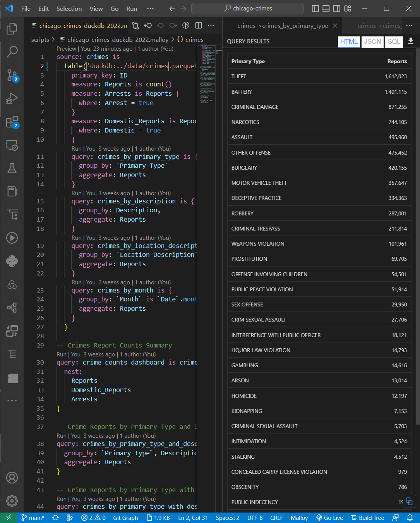This screenshot has height=523, width=420.
Task: Open the Testing flask icon view
Action: 12,168
